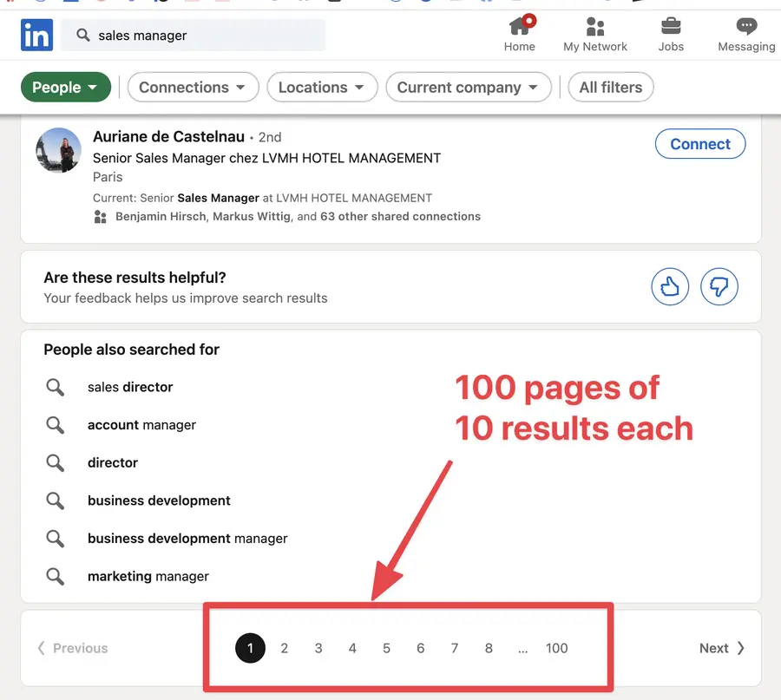Open Auriane de Castelnau's profile

pos(168,136)
